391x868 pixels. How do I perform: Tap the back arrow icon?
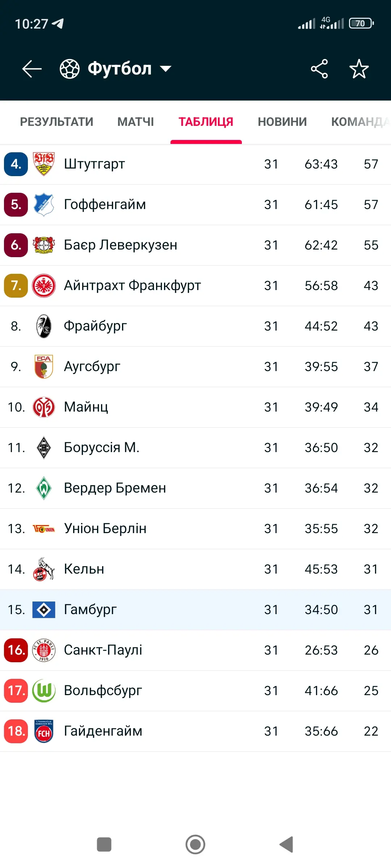pyautogui.click(x=32, y=69)
